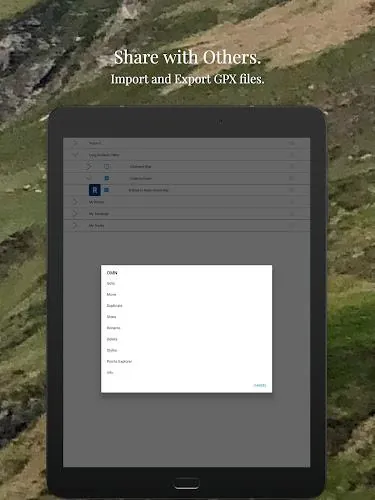The height and width of the screenshot is (500, 375).
Task: Select Share in the options dialog
Action: [x=111, y=317]
